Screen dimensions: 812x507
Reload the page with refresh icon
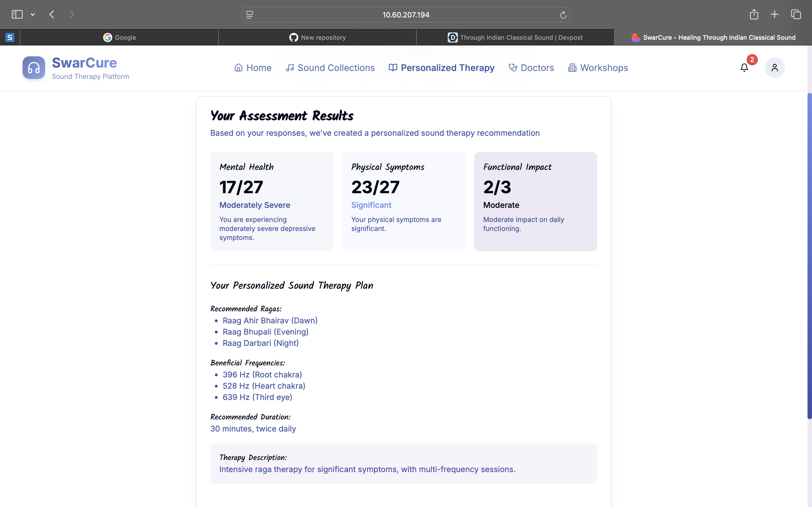pos(563,15)
